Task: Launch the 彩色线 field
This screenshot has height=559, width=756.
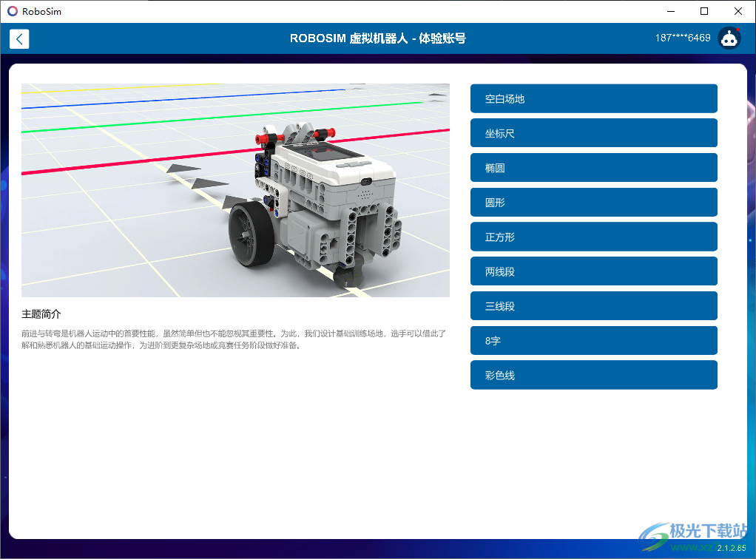Action: (x=593, y=375)
